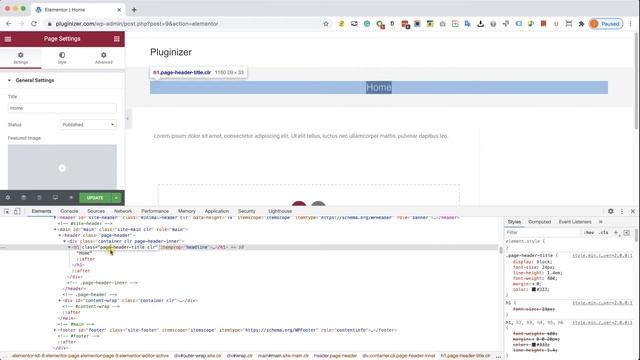Open the Status dropdown showing Published
The image size is (640, 360).
coord(88,124)
